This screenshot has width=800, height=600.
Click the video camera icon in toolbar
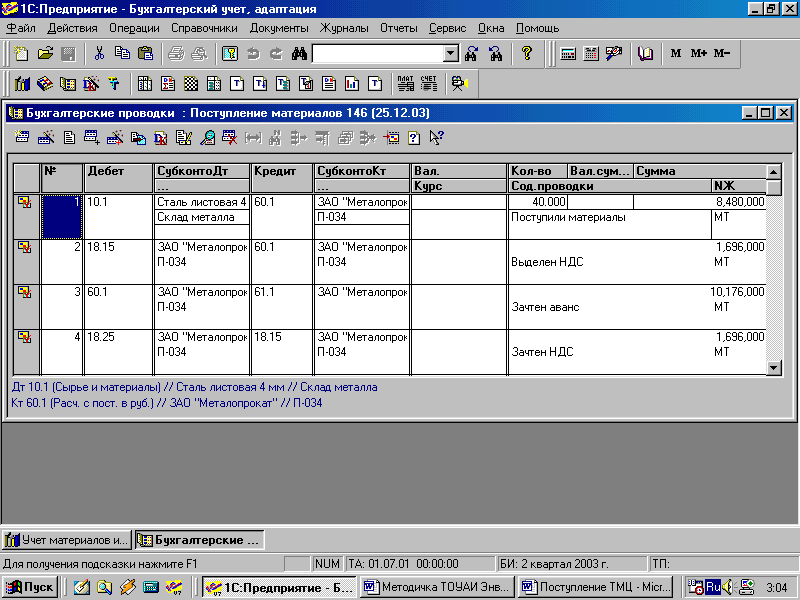[460, 84]
